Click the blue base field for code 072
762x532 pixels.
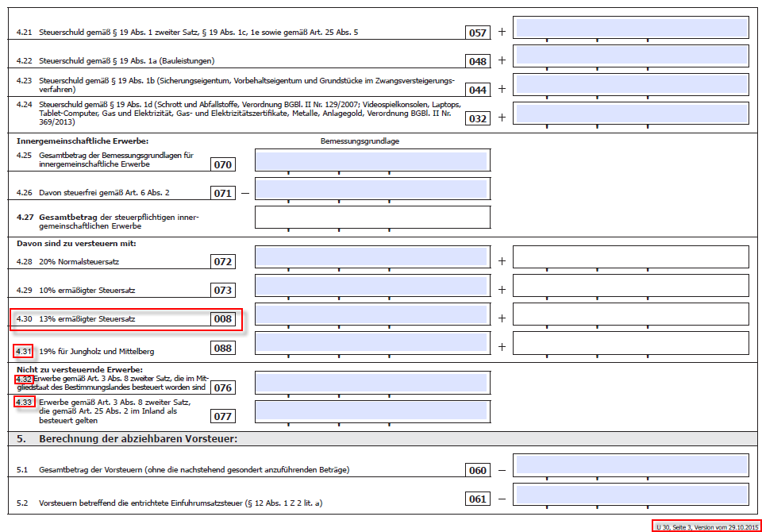point(372,257)
